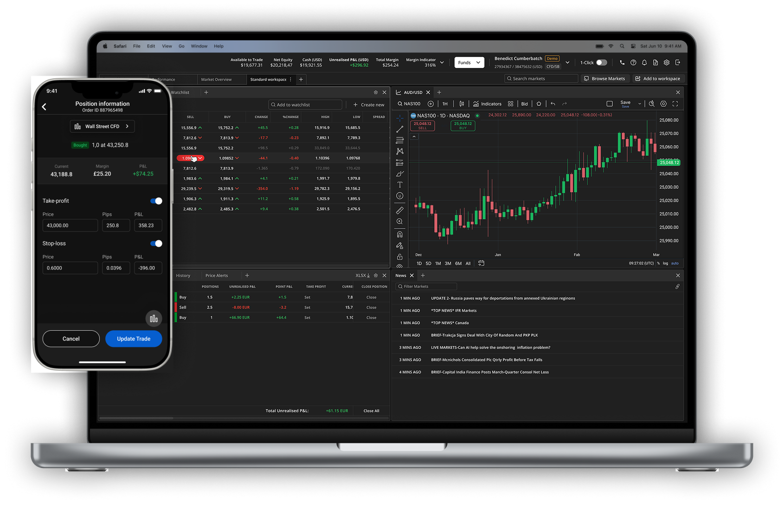The height and width of the screenshot is (532, 784).
Task: Open Wall Street CFD selector on phone
Action: click(103, 126)
